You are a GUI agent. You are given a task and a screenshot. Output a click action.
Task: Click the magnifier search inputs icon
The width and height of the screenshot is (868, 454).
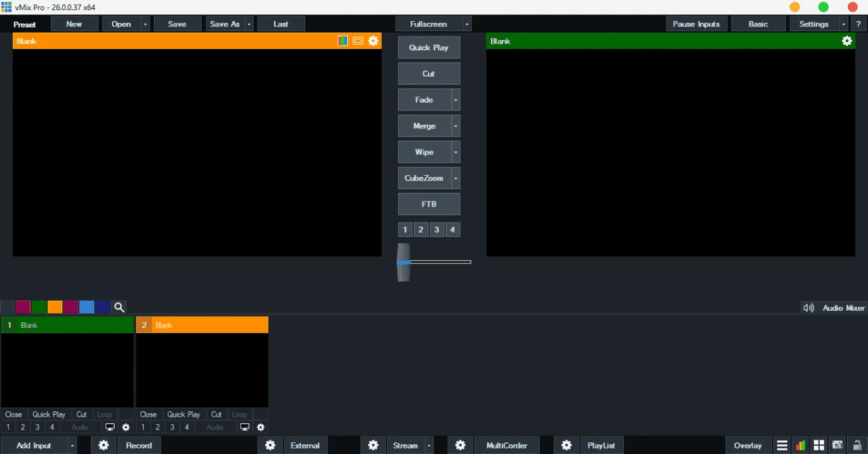tap(119, 307)
